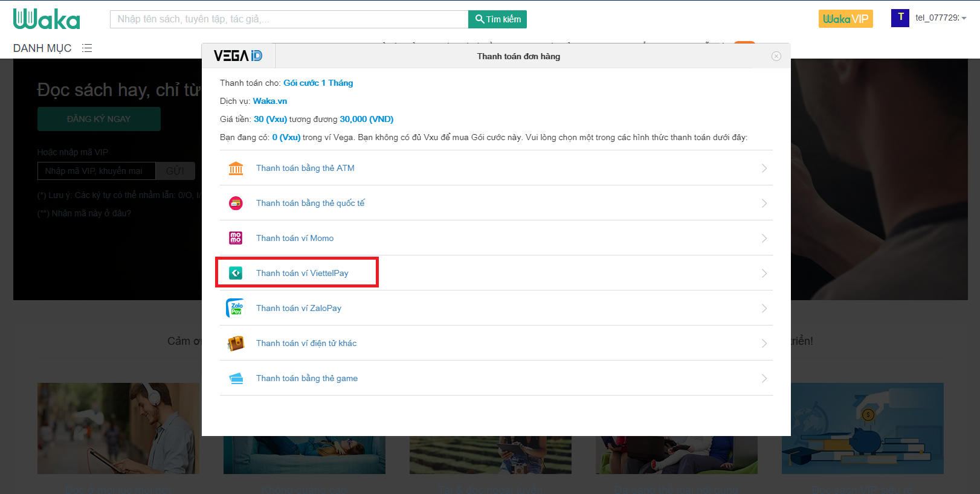The height and width of the screenshot is (494, 980).
Task: Choose Thanh toán ví ZaloPay option
Action: click(298, 309)
